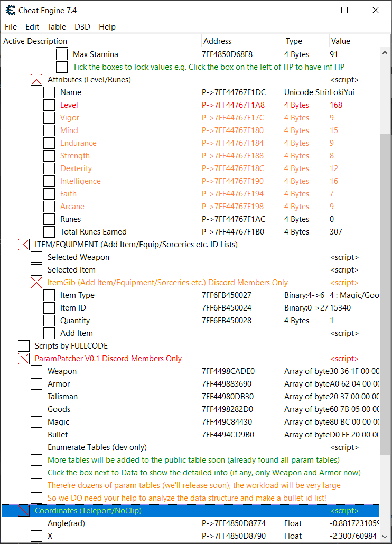Tick the Bullet param checkbox
Viewport: 392px width, 544px height.
[x=36, y=435]
